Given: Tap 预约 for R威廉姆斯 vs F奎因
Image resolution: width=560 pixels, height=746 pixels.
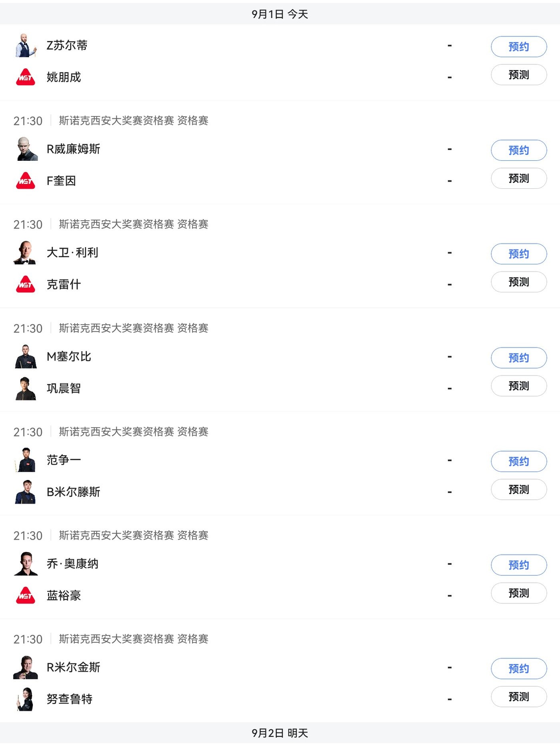Looking at the screenshot, I should (x=519, y=150).
